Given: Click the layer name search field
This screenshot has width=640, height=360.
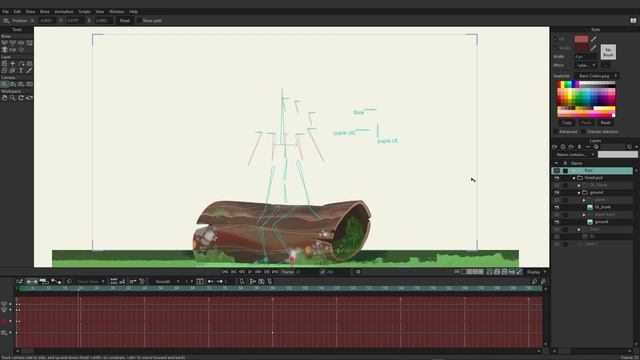Looking at the screenshot, I should (618, 155).
